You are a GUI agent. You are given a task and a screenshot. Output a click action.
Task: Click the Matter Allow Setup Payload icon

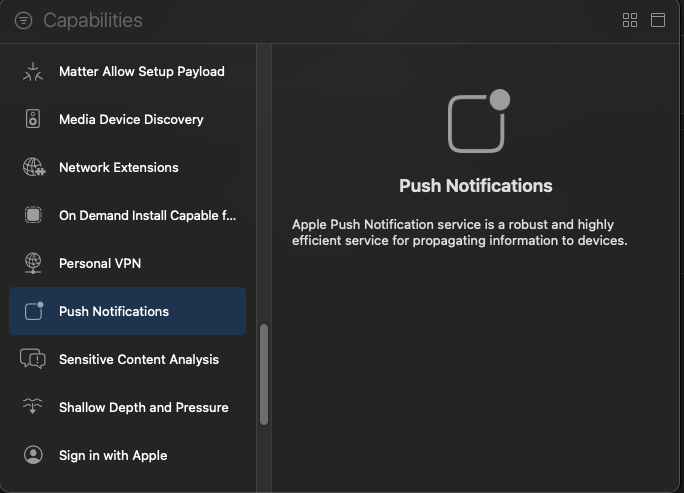(33, 72)
